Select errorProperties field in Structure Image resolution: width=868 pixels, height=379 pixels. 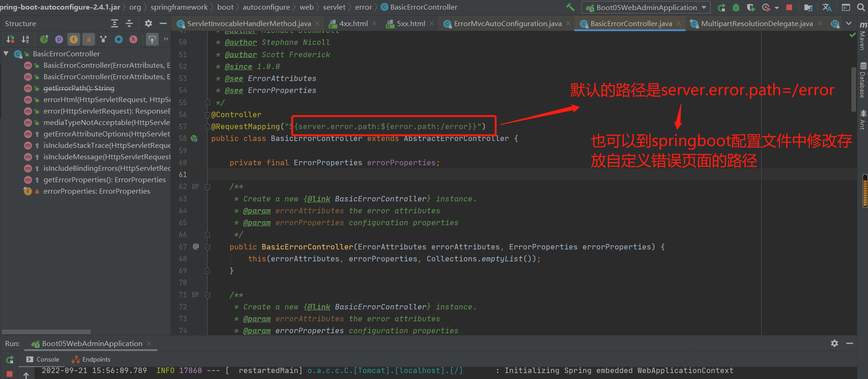97,191
